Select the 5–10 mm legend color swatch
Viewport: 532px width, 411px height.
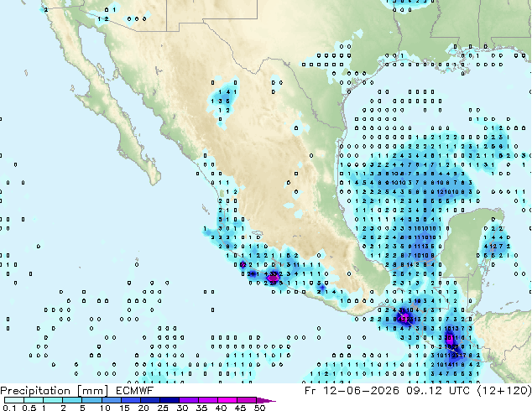[91, 400]
